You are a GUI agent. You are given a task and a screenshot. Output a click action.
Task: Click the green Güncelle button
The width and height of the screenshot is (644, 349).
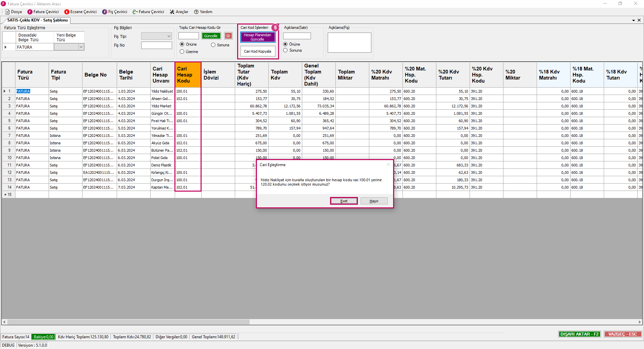211,36
